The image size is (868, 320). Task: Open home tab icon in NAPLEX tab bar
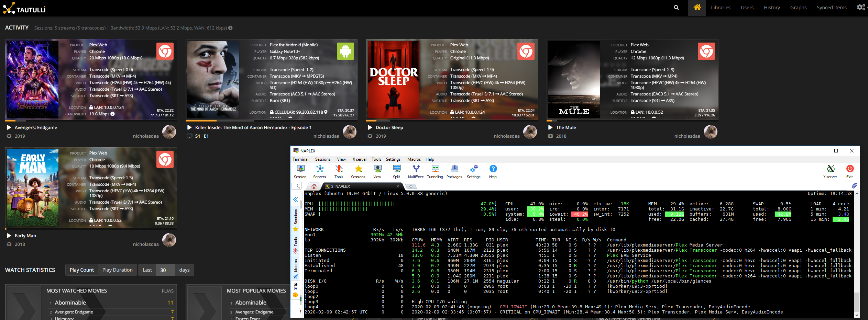point(314,186)
